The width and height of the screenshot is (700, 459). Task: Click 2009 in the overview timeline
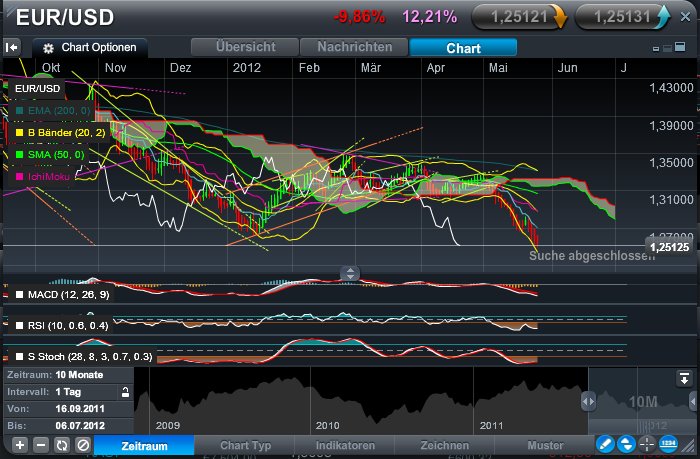pos(168,426)
